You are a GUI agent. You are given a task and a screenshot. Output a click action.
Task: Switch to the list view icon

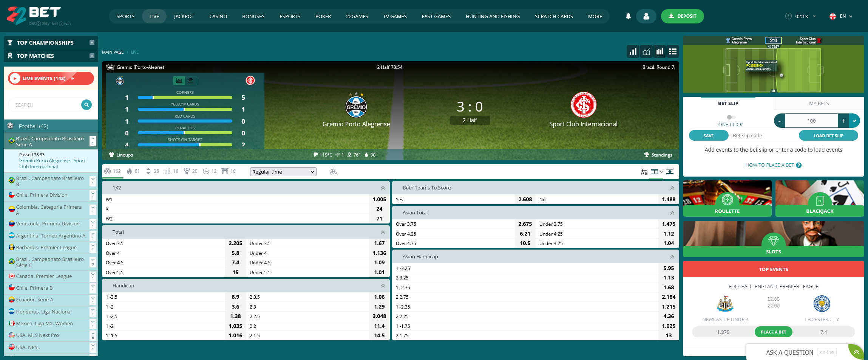click(673, 51)
